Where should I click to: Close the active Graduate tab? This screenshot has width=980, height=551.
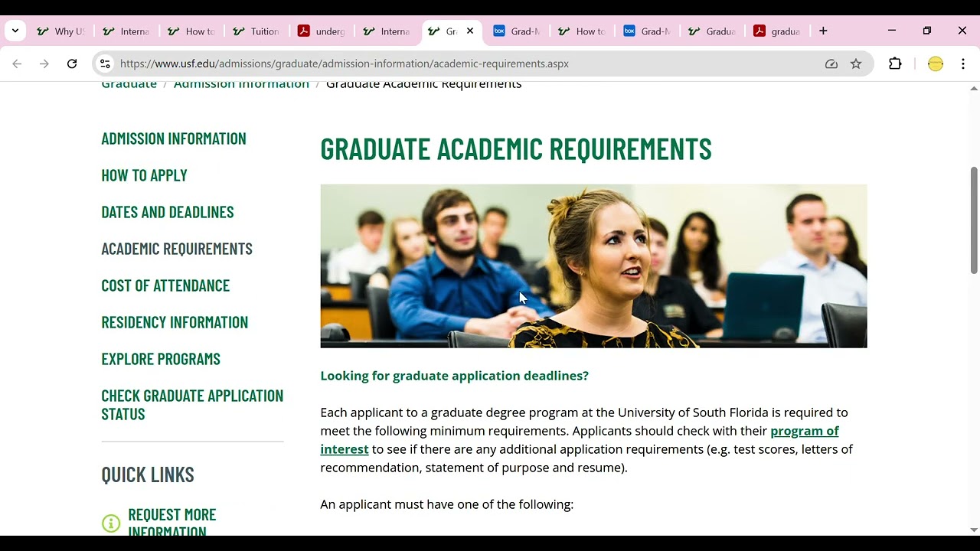point(470,31)
